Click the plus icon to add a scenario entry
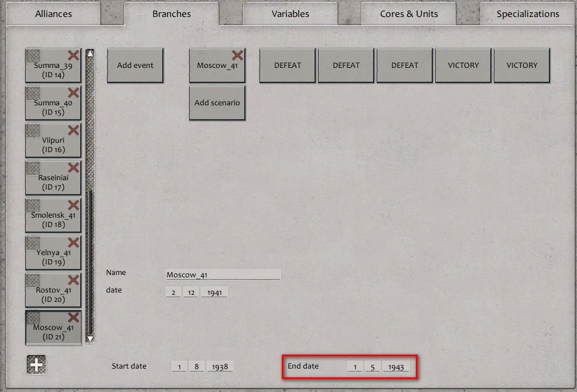This screenshot has height=392, width=577. pos(36,365)
